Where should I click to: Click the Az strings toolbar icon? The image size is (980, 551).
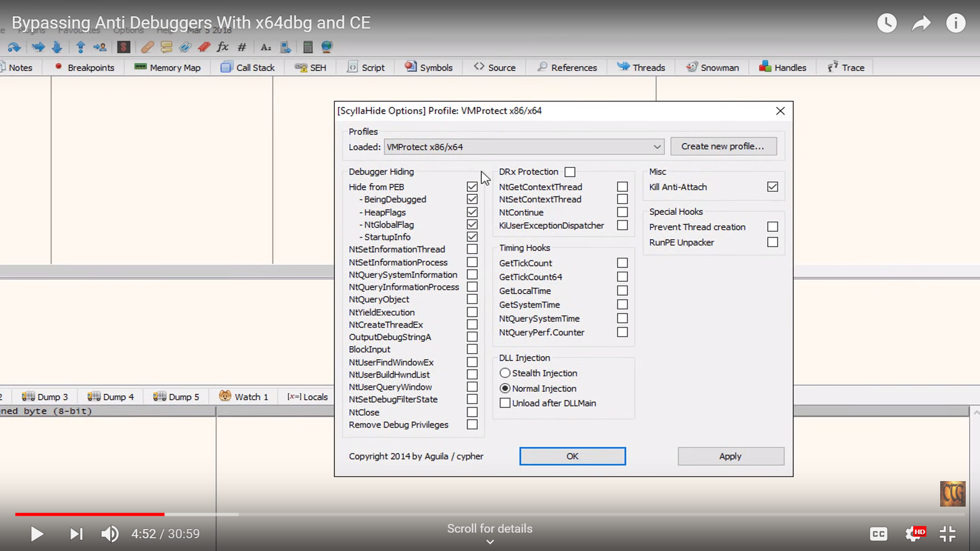coord(265,47)
